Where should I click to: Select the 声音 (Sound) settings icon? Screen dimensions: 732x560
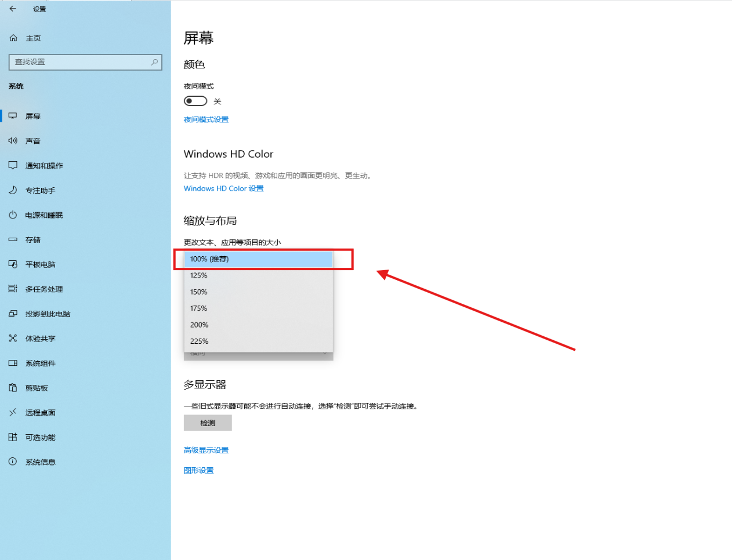tap(33, 140)
